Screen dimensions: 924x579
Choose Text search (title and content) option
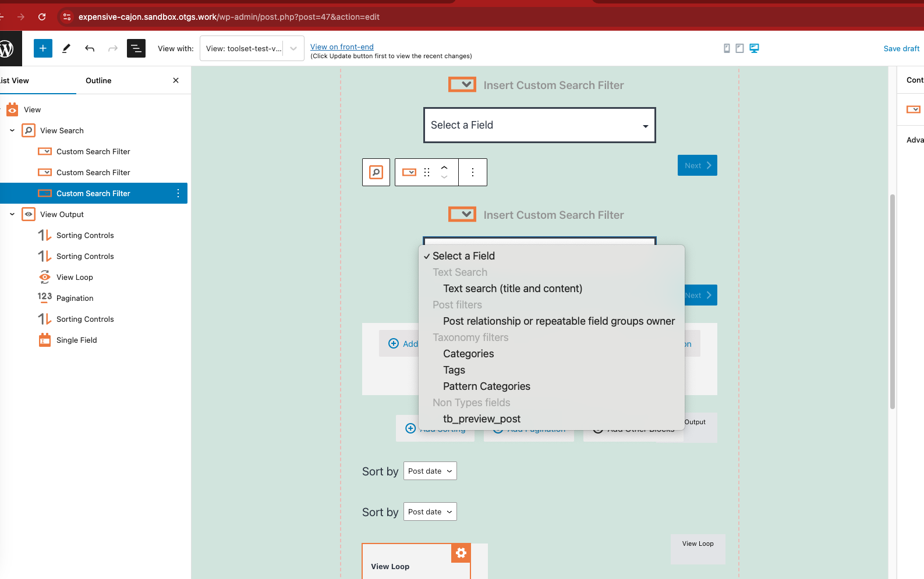[512, 289]
